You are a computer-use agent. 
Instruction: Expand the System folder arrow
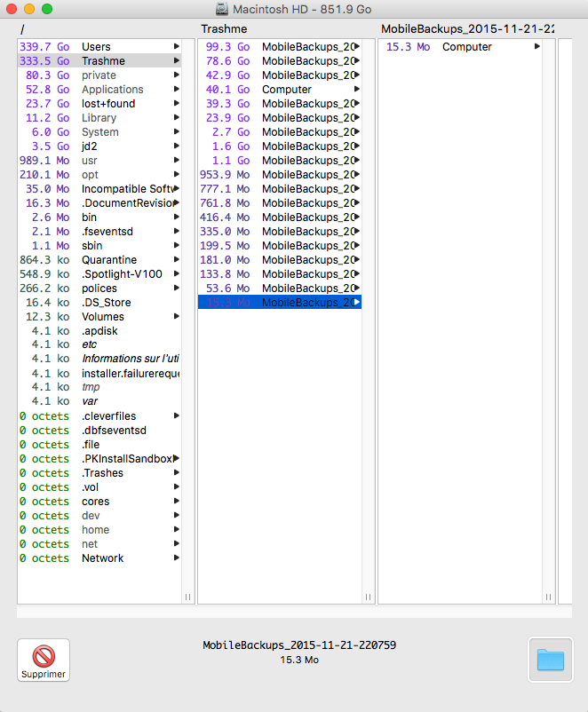pos(176,131)
